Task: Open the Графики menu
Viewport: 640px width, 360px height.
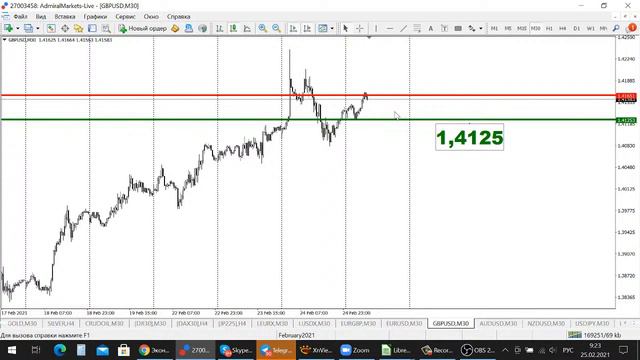Action: (96, 17)
